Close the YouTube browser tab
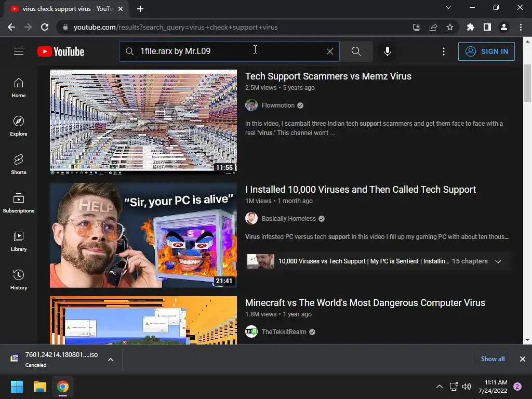 121,9
